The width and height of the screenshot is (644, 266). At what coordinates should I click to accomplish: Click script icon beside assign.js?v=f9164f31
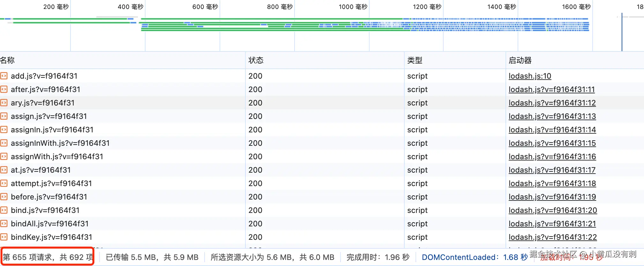(4, 116)
